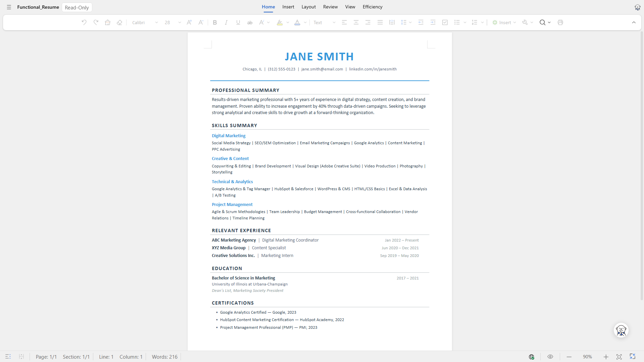
Task: Toggle Bold formatting
Action: click(x=215, y=22)
